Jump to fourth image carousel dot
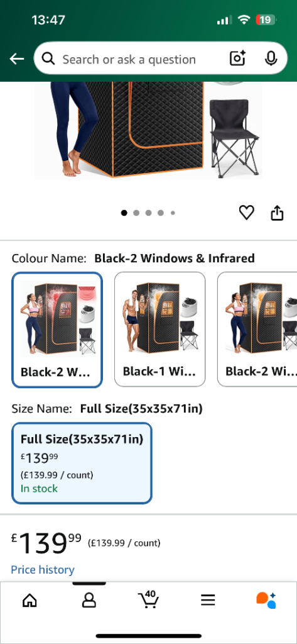Viewport: 297px width, 644px height. point(161,213)
